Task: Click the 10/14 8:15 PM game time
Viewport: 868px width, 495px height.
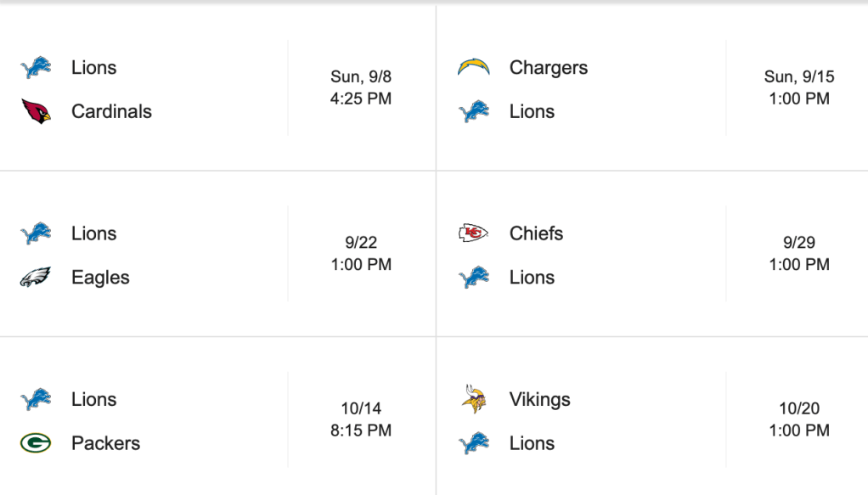Action: click(x=361, y=419)
